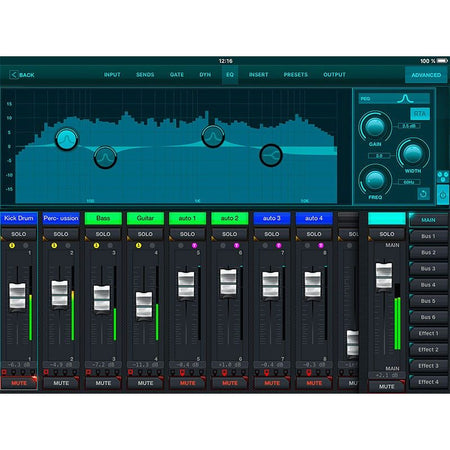Open the PRESETS tab
The height and width of the screenshot is (450, 450).
(x=296, y=75)
